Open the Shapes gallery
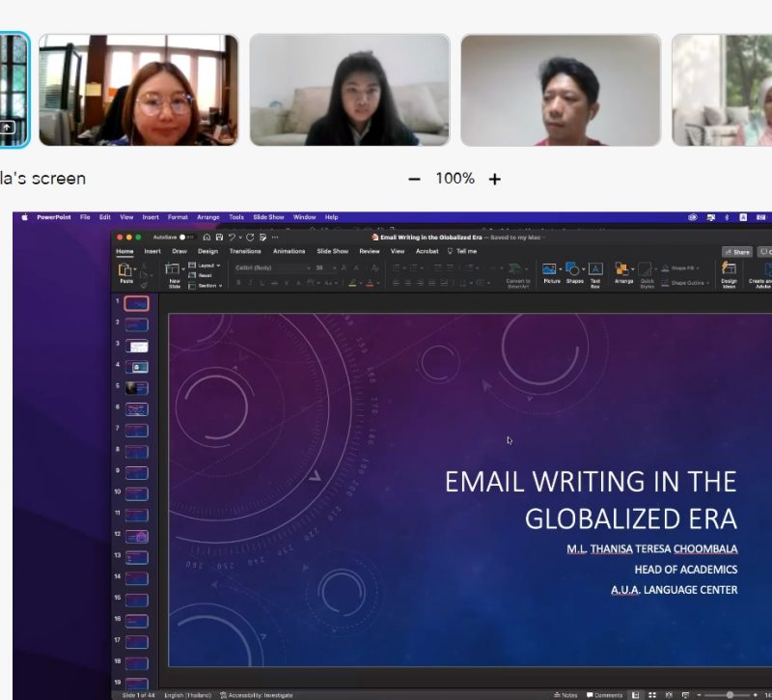Screen dimensions: 772x700 point(572,269)
